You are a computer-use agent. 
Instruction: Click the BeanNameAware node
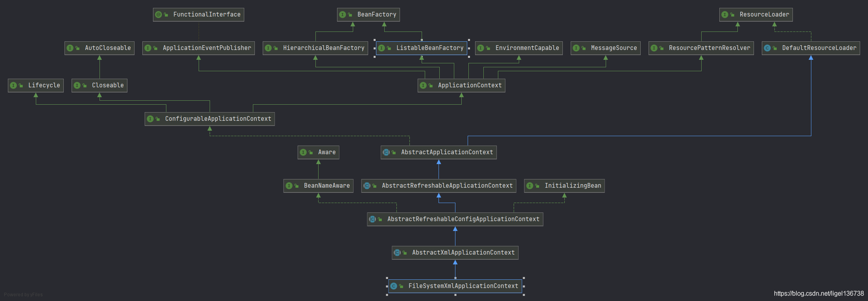point(319,186)
